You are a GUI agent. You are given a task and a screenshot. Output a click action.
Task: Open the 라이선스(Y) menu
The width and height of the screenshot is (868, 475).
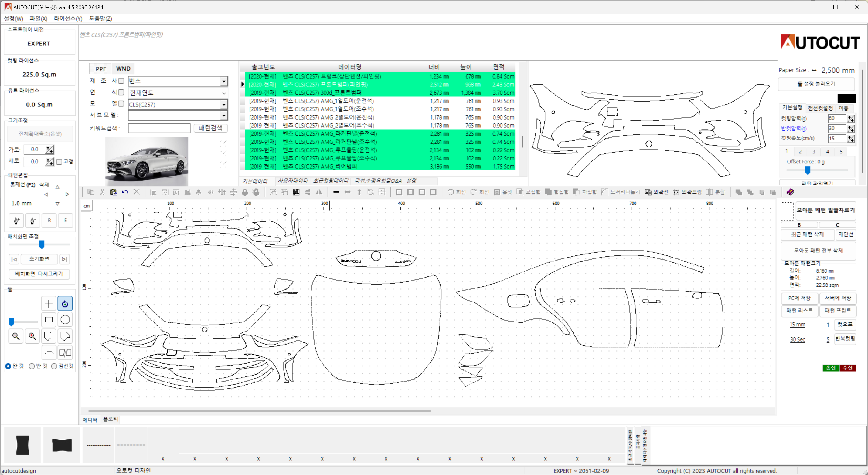68,19
